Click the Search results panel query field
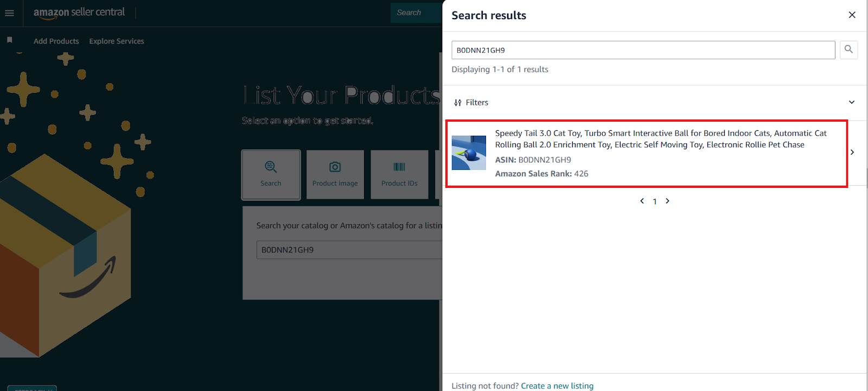 click(643, 50)
